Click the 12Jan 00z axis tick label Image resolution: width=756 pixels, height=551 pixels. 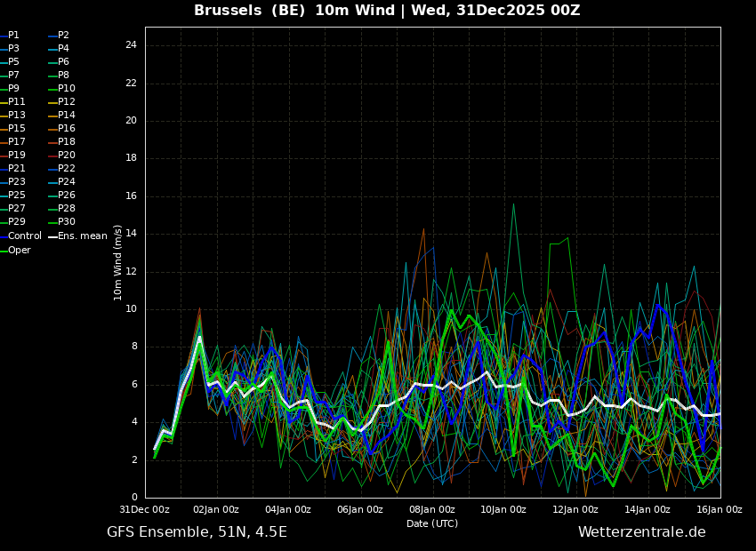(x=575, y=509)
